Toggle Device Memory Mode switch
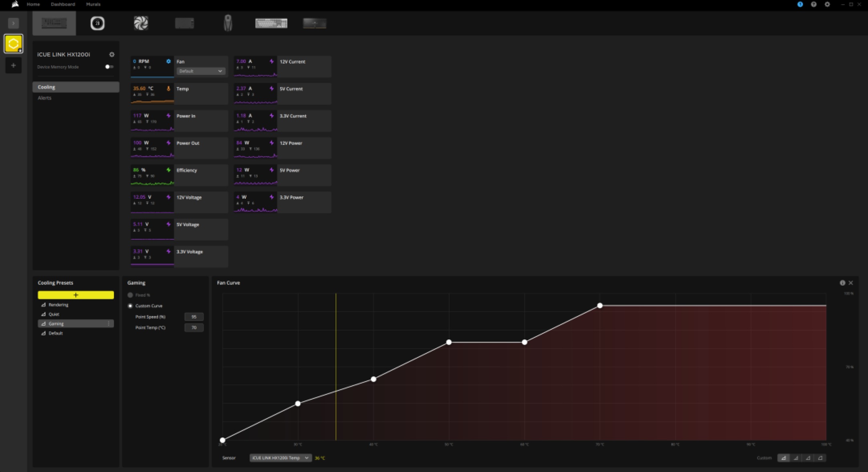The width and height of the screenshot is (868, 472). [109, 67]
